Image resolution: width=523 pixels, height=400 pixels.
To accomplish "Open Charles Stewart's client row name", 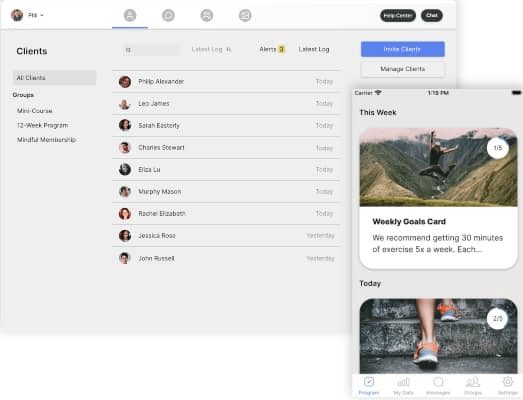I will click(x=161, y=147).
